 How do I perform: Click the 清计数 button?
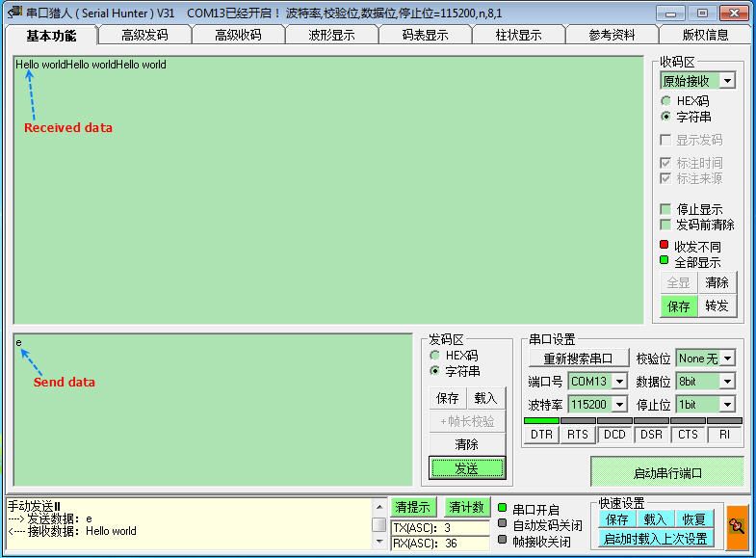pyautogui.click(x=466, y=507)
